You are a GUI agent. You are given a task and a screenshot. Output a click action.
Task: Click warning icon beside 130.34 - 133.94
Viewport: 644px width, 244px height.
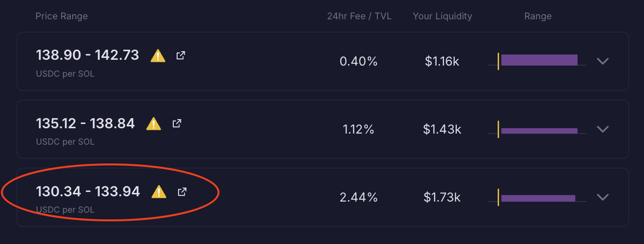(x=159, y=192)
